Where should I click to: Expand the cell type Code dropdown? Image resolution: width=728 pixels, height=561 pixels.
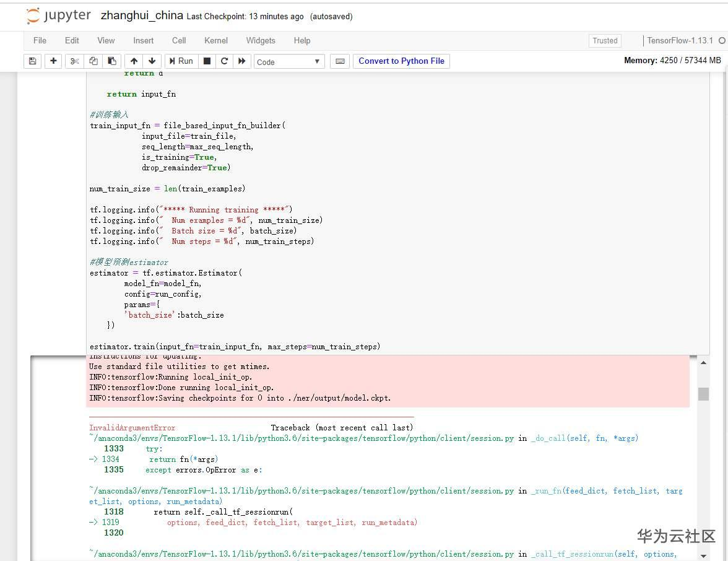pyautogui.click(x=289, y=62)
